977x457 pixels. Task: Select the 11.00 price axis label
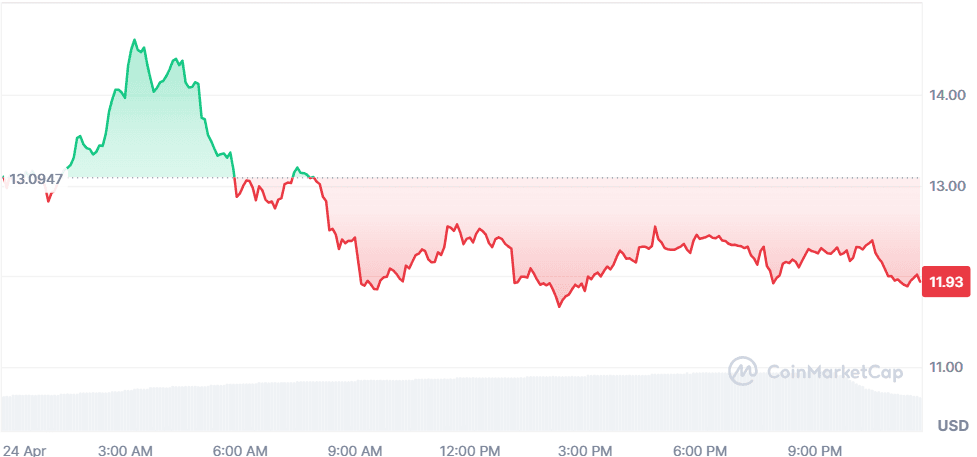point(946,368)
